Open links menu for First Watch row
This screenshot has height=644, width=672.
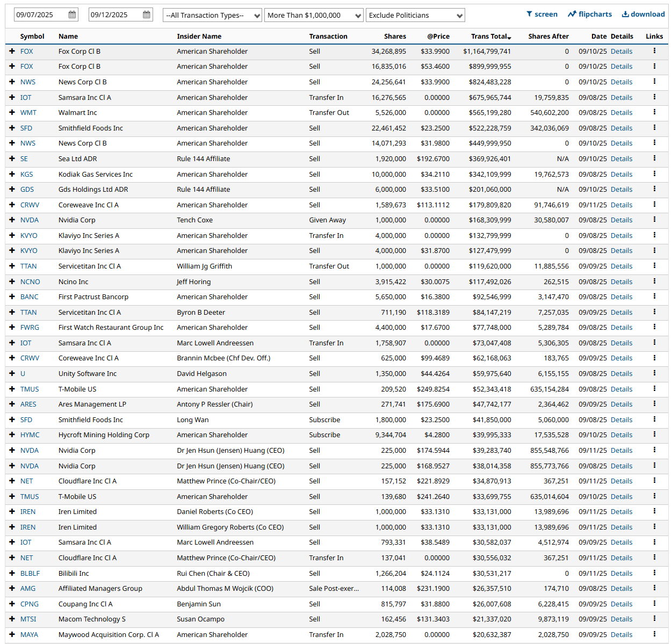point(654,327)
